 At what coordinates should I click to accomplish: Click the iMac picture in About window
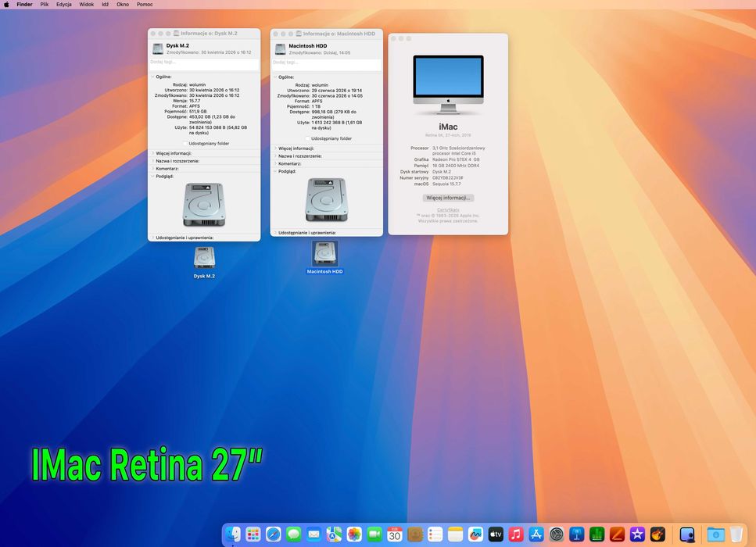pyautogui.click(x=449, y=85)
